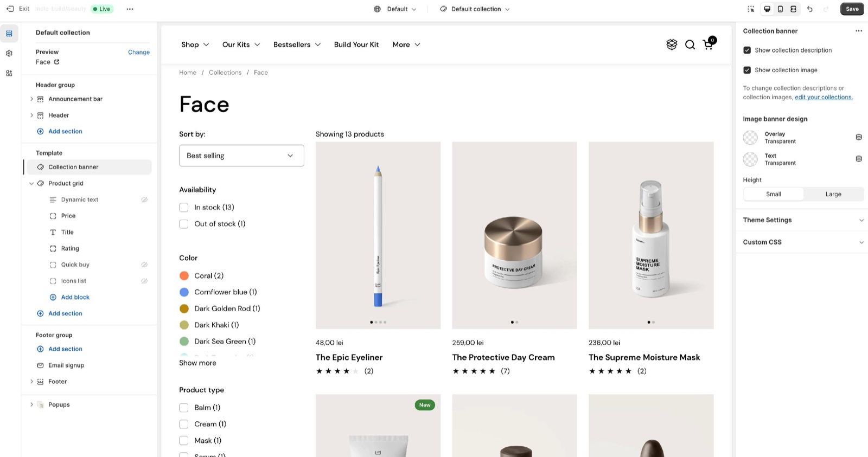The image size is (868, 457).
Task: Switch to desktop preview view
Action: [767, 9]
